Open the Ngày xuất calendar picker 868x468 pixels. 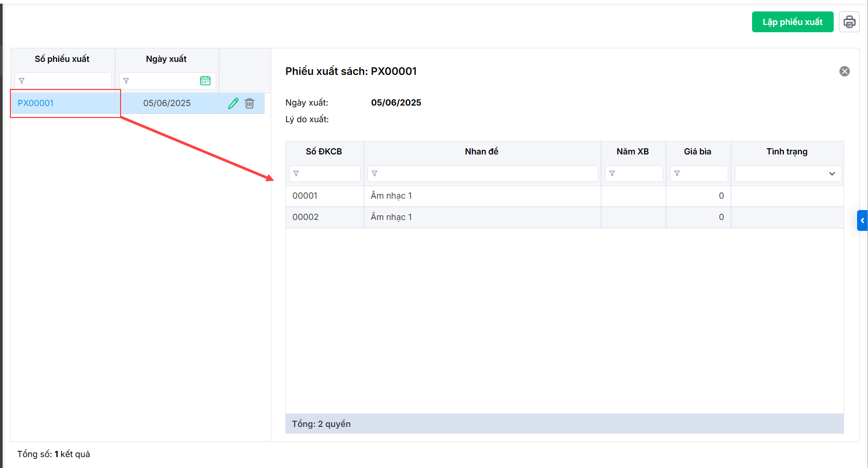point(205,81)
